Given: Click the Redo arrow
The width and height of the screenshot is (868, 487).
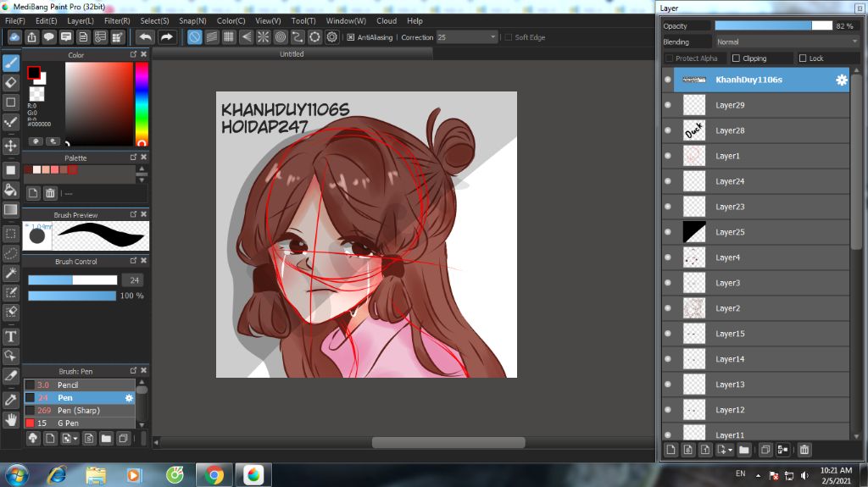Looking at the screenshot, I should point(166,37).
